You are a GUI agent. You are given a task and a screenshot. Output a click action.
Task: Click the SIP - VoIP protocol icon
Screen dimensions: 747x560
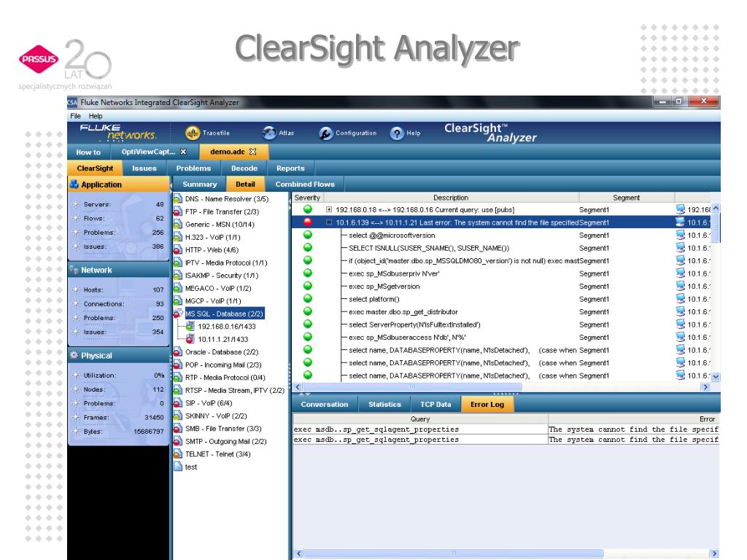click(x=178, y=402)
